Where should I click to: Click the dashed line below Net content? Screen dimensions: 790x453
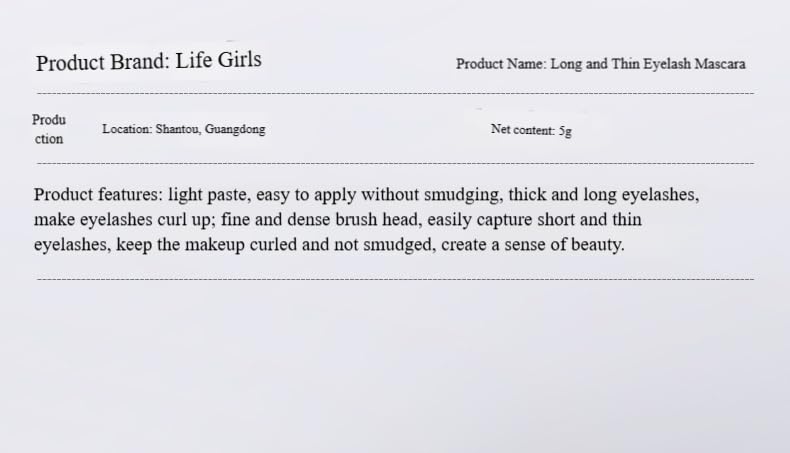tap(396, 163)
